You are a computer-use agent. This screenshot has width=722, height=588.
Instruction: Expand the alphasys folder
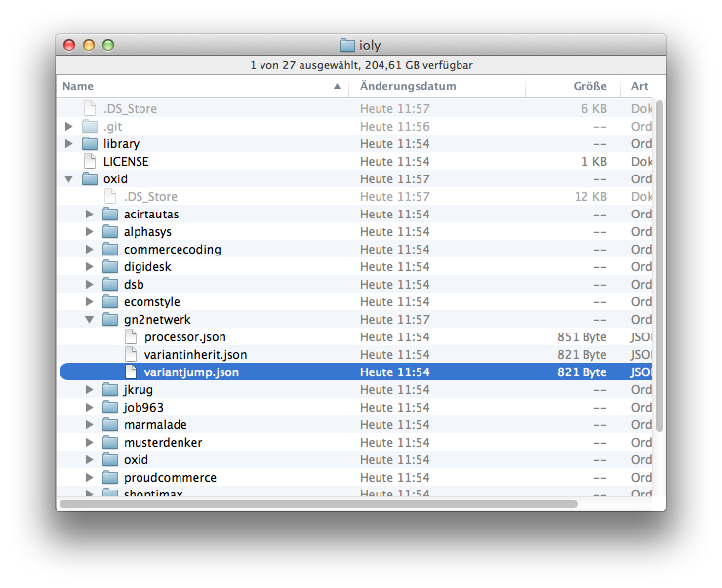90,231
